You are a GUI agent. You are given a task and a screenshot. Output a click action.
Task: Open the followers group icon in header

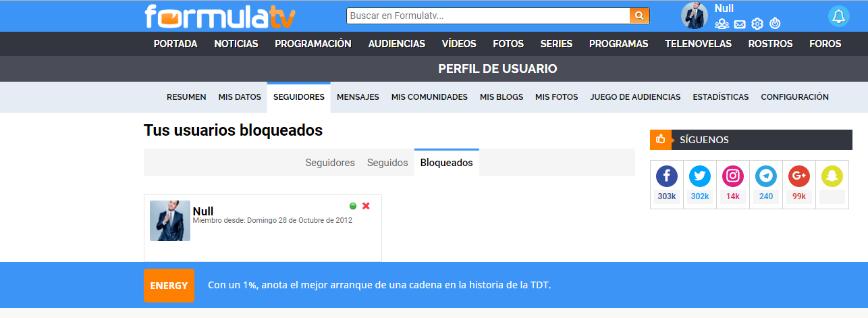(x=722, y=24)
